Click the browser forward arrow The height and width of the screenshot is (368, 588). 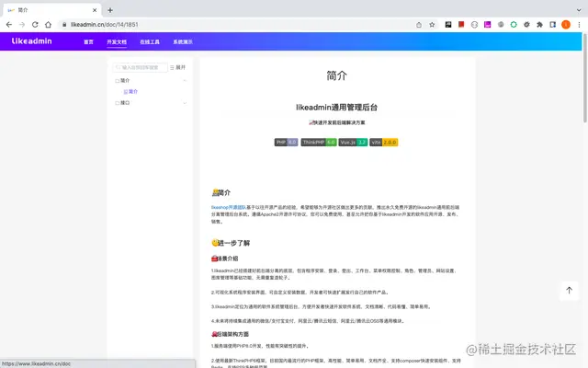pyautogui.click(x=22, y=25)
